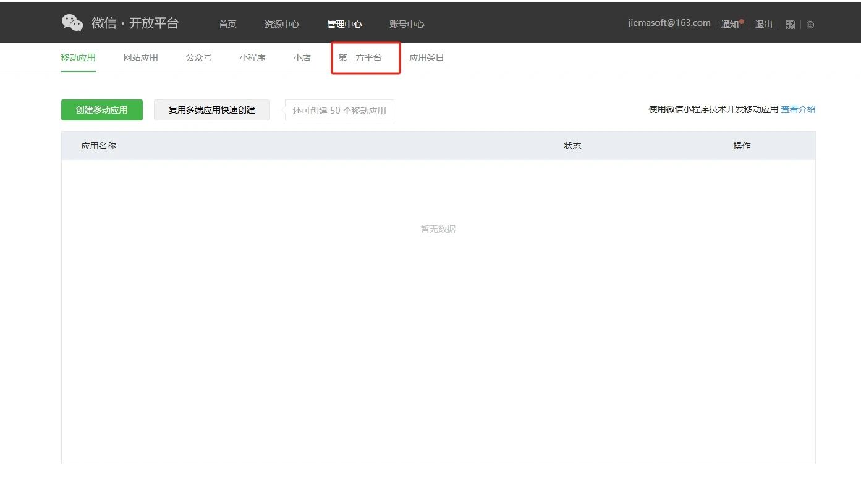Open the 第三方平台 tab
The image size is (861, 504).
360,57
